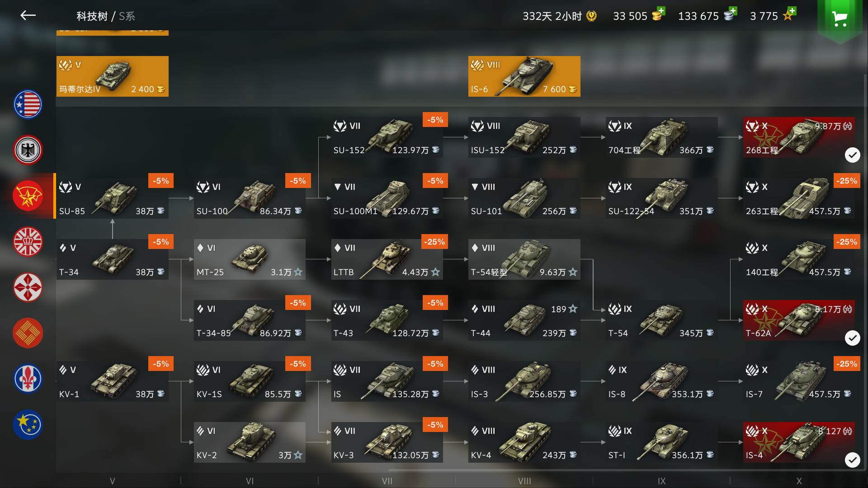Click the checkmark on IS-4
This screenshot has width=868, height=488.
tap(853, 460)
